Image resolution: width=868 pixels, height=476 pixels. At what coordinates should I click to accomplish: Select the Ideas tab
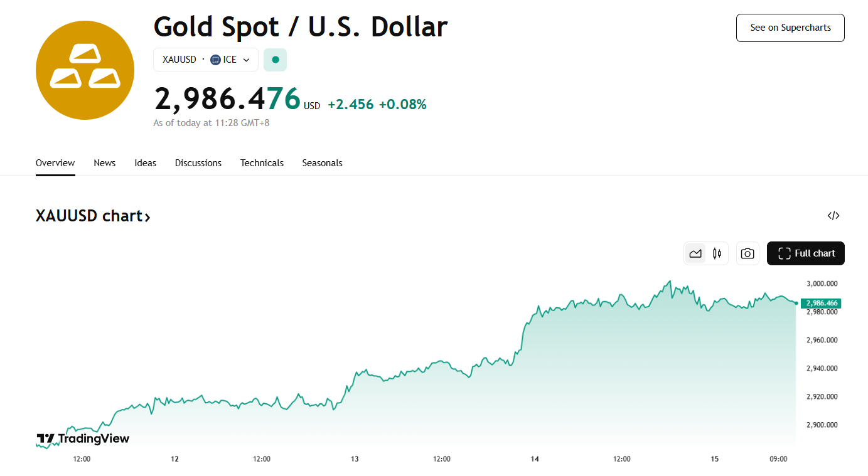pyautogui.click(x=145, y=163)
